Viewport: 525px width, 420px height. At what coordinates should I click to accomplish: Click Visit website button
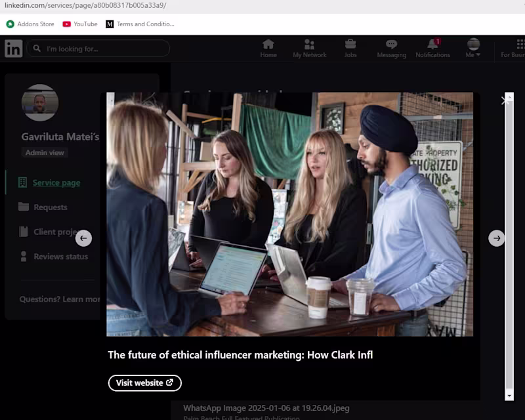[x=144, y=383]
